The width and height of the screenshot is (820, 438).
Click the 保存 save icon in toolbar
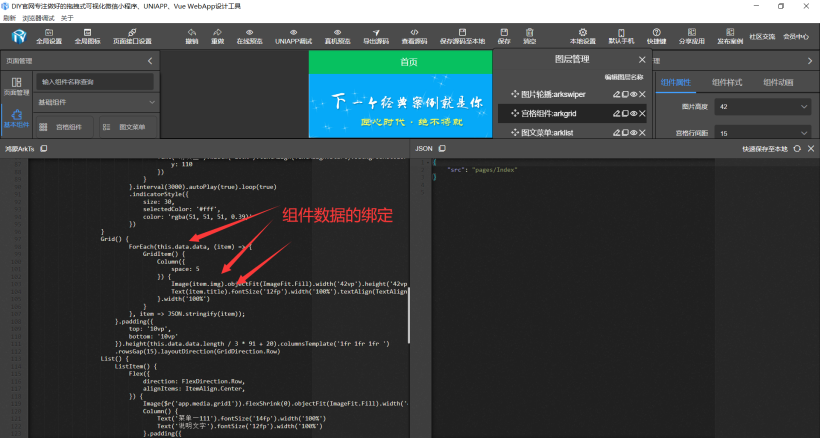(503, 36)
